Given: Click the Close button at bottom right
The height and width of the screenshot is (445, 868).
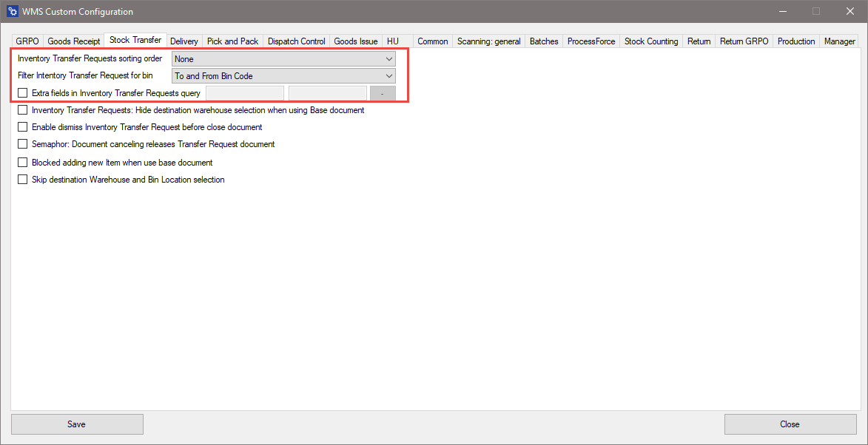Looking at the screenshot, I should 790,424.
